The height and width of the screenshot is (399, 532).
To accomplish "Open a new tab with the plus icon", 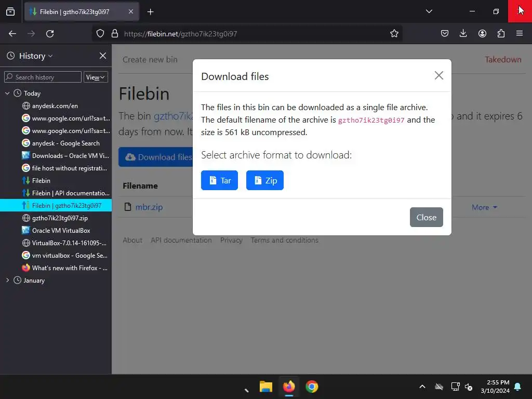I will coord(150,12).
